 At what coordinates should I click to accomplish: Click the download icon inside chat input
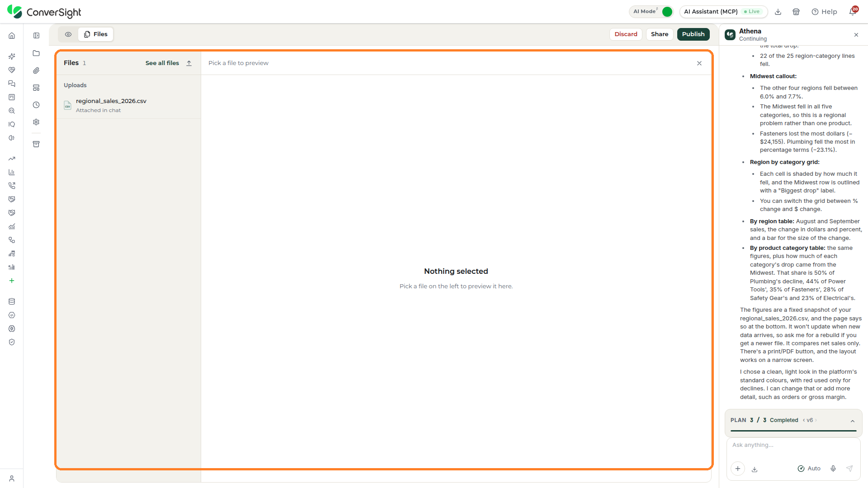pos(755,469)
